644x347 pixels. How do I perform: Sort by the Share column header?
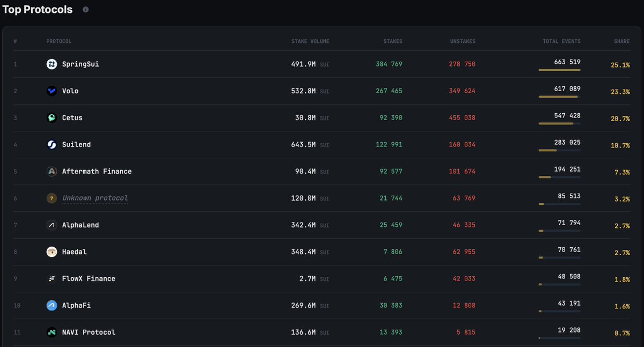point(622,41)
